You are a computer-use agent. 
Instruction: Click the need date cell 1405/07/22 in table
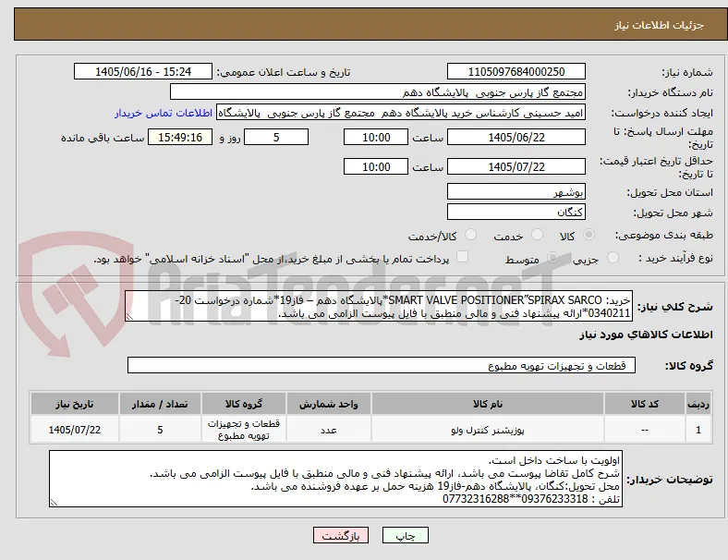click(75, 430)
